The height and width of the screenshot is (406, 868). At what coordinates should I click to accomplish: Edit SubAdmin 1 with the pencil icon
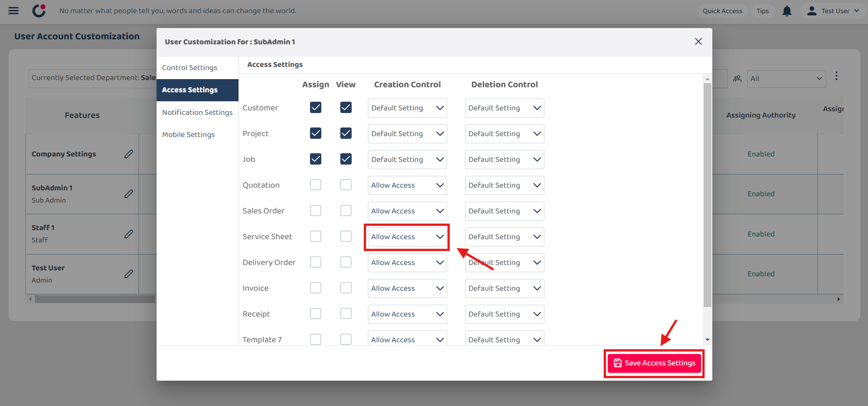click(x=129, y=194)
